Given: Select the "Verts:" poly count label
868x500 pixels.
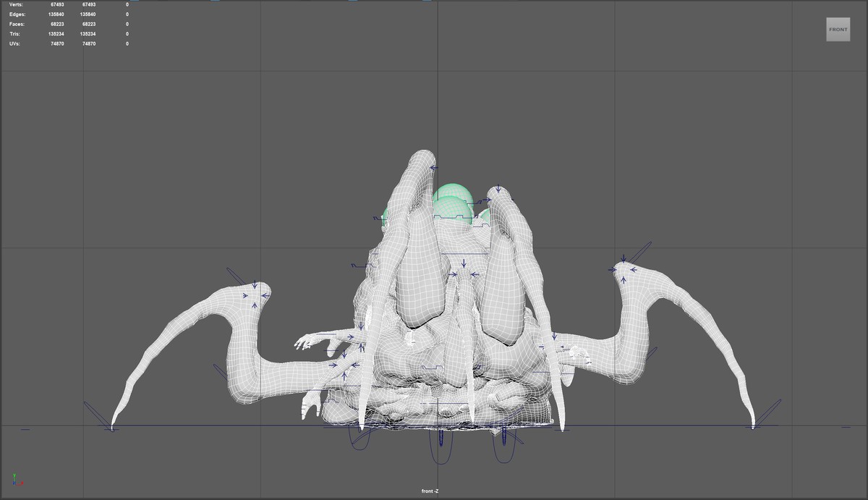Looking at the screenshot, I should pos(16,4).
